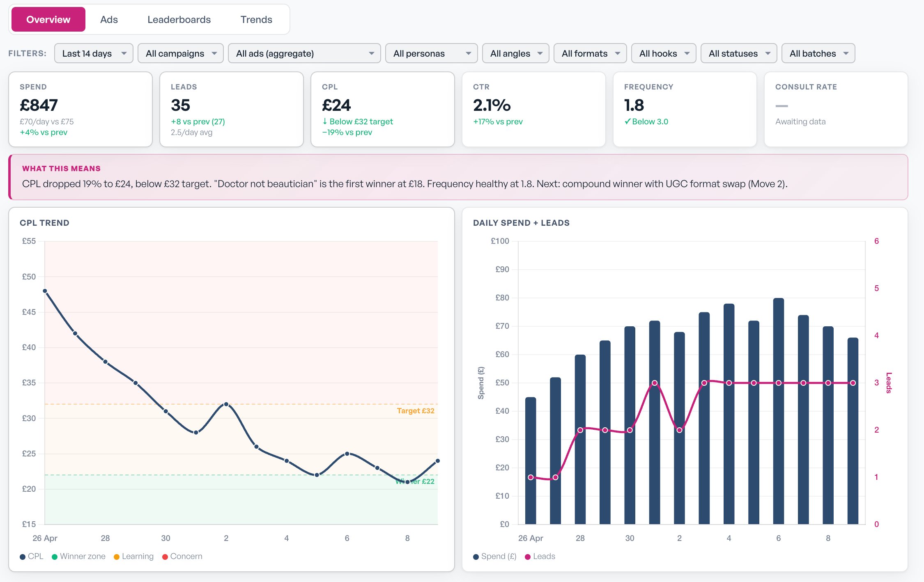
Task: Toggle the Spend (£) legend item
Action: [x=495, y=556]
